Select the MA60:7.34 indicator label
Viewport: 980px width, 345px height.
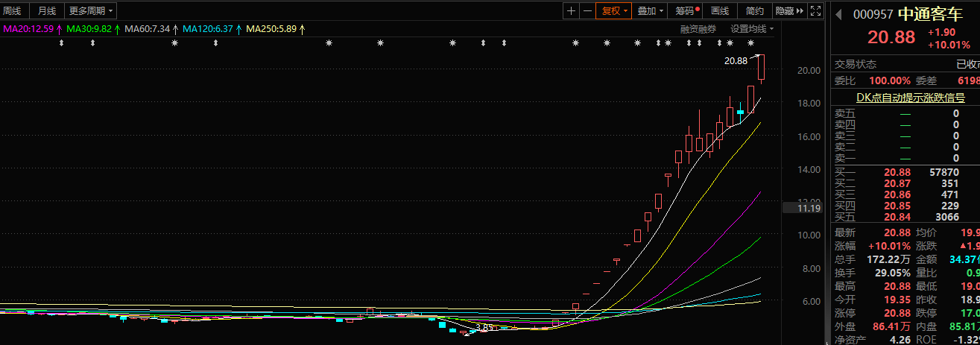[148, 29]
